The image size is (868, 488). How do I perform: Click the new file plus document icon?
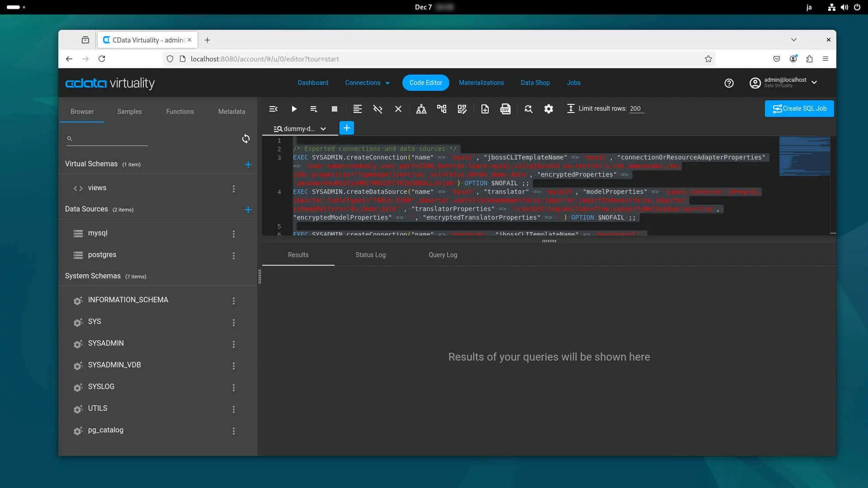(x=485, y=109)
